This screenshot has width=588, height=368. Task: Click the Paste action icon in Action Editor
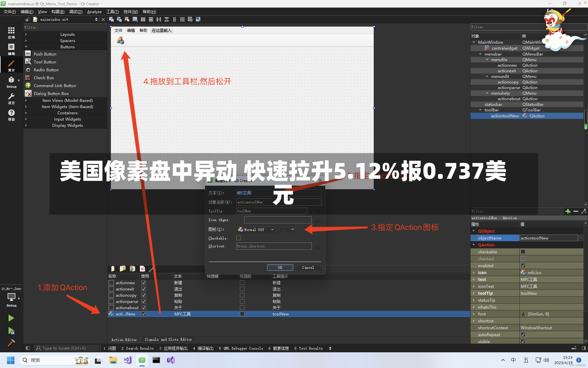(x=133, y=268)
